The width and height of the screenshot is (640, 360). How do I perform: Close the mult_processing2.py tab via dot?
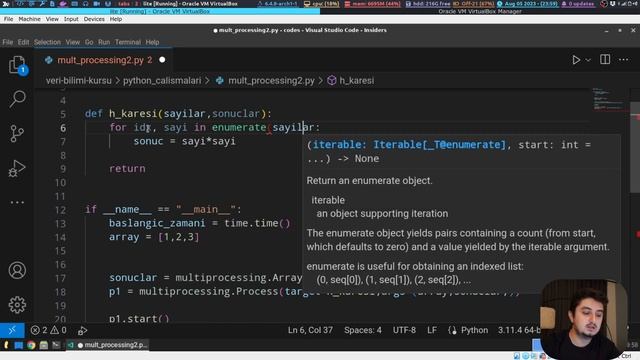pos(162,60)
